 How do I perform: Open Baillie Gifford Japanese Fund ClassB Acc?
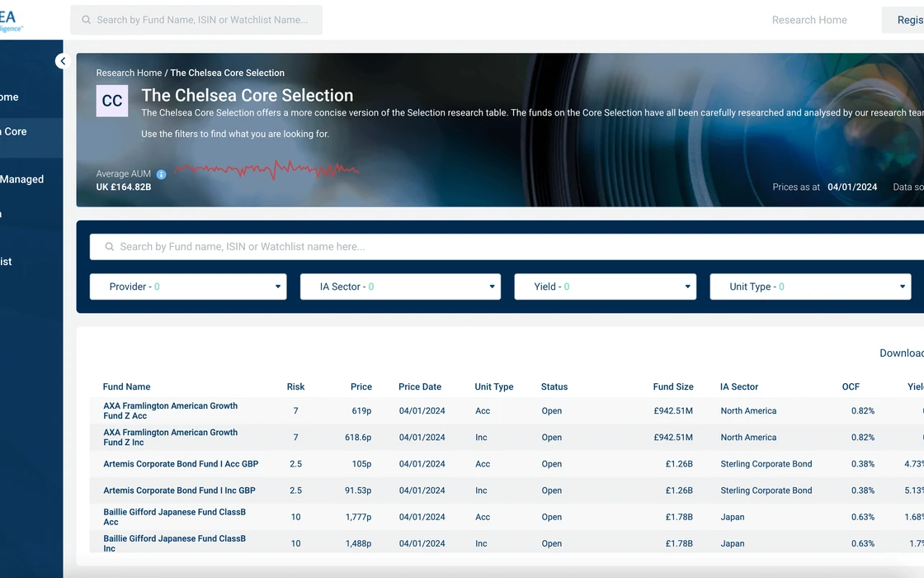coord(174,517)
